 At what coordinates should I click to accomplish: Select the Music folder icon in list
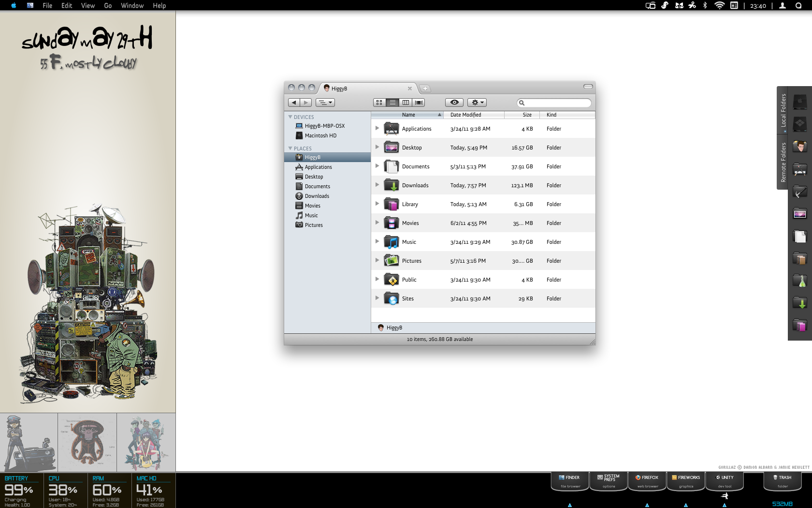[391, 242]
